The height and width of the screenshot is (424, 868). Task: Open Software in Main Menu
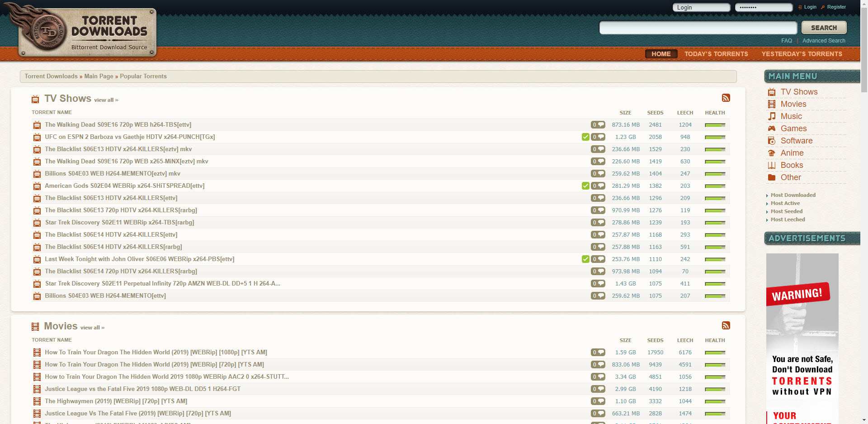click(x=797, y=141)
